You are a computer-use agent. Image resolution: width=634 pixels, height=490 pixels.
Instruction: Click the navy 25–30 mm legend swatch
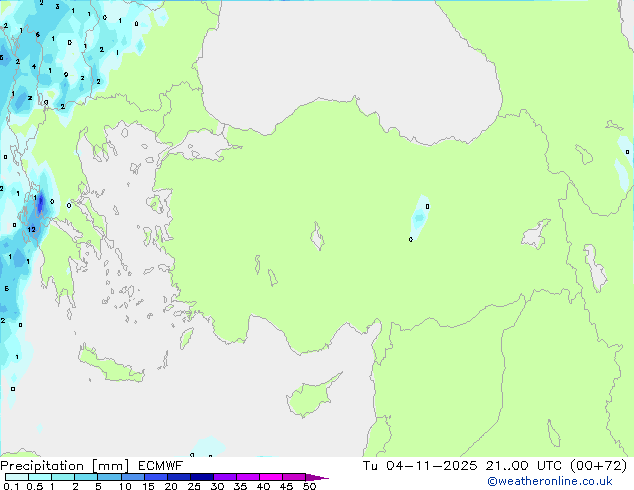pyautogui.click(x=202, y=477)
